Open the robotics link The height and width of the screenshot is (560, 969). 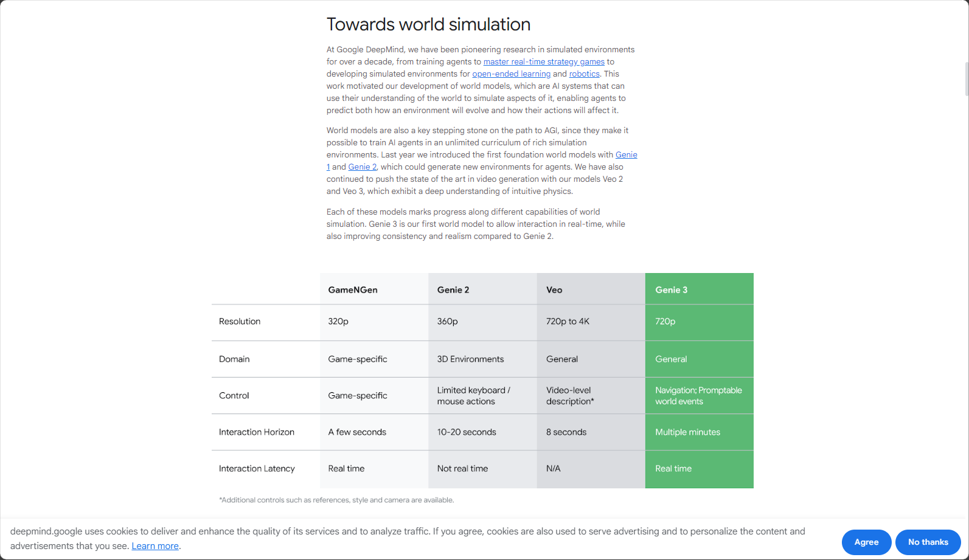pos(584,74)
